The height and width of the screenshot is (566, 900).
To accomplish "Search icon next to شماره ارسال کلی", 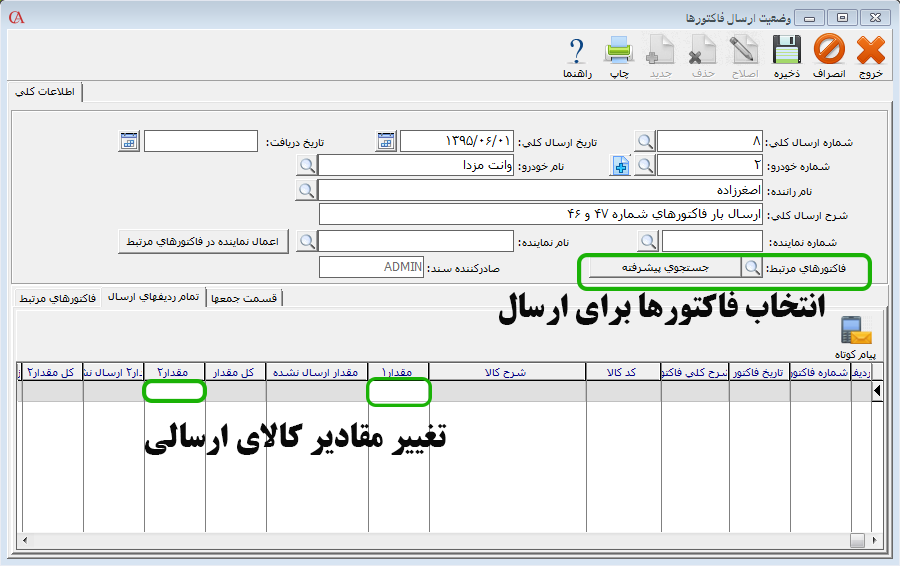I will coord(645,141).
